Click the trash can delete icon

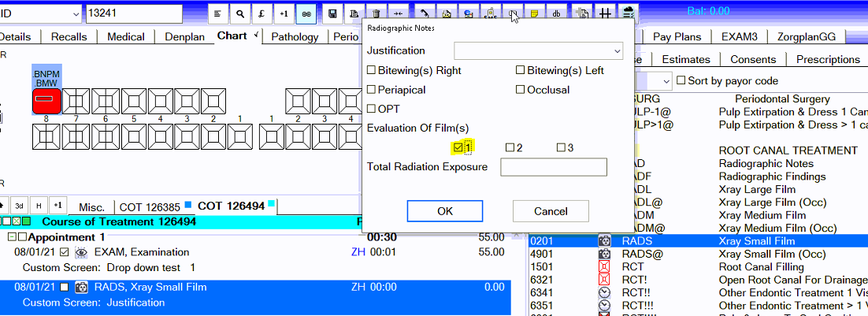click(x=377, y=13)
